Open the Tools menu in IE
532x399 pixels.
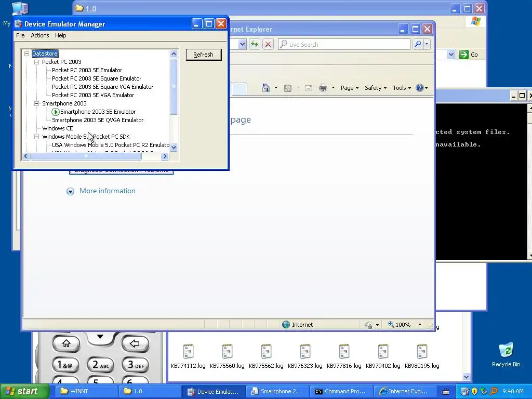coord(402,88)
